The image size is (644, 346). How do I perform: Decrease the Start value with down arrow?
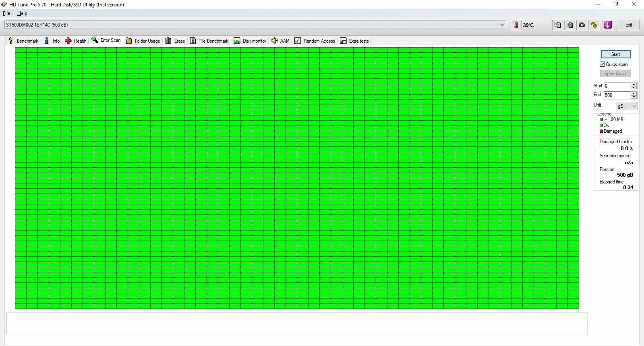pyautogui.click(x=634, y=88)
